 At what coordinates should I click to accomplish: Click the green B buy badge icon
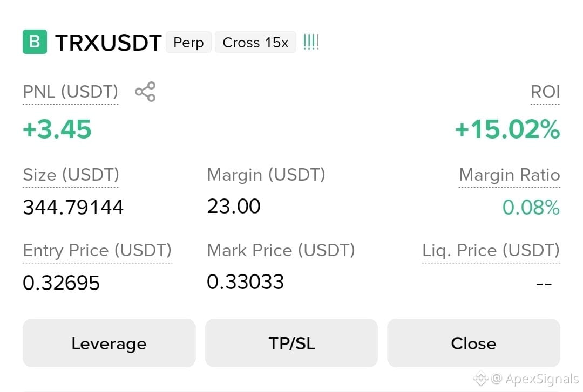35,42
